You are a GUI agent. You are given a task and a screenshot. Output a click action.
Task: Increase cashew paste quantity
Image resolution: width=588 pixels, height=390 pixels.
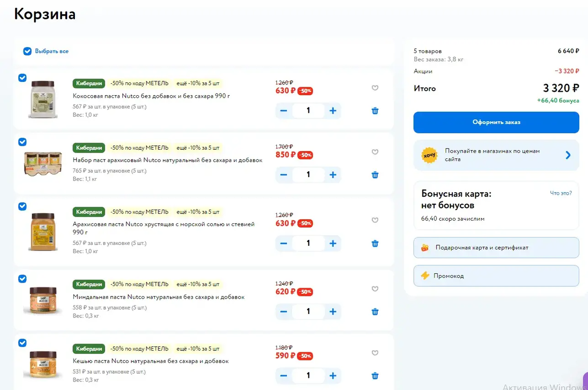click(333, 376)
